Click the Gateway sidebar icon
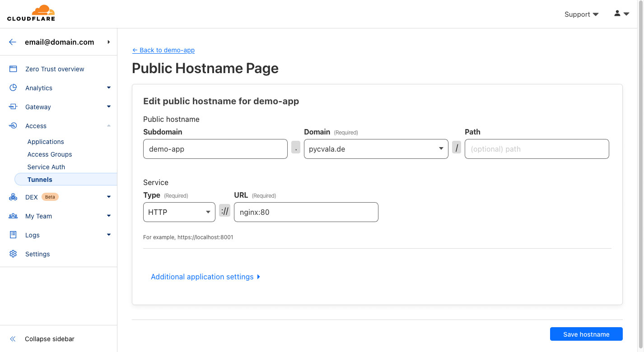This screenshot has width=644, height=352. click(13, 107)
